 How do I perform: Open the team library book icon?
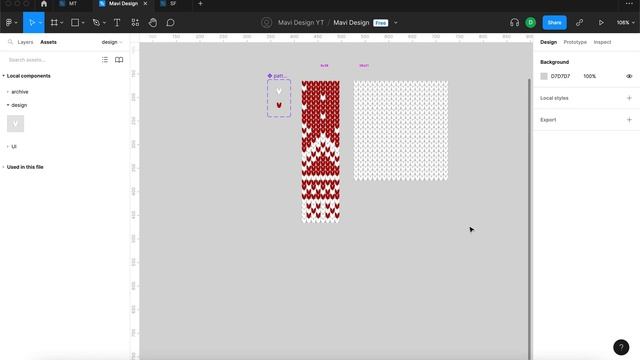point(119,60)
